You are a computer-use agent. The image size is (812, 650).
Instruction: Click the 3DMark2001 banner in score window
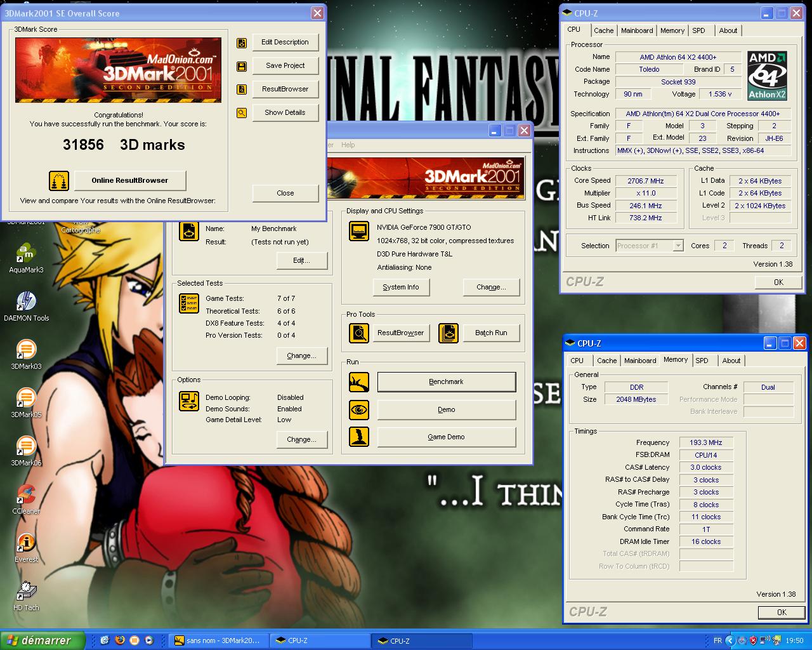(x=119, y=70)
